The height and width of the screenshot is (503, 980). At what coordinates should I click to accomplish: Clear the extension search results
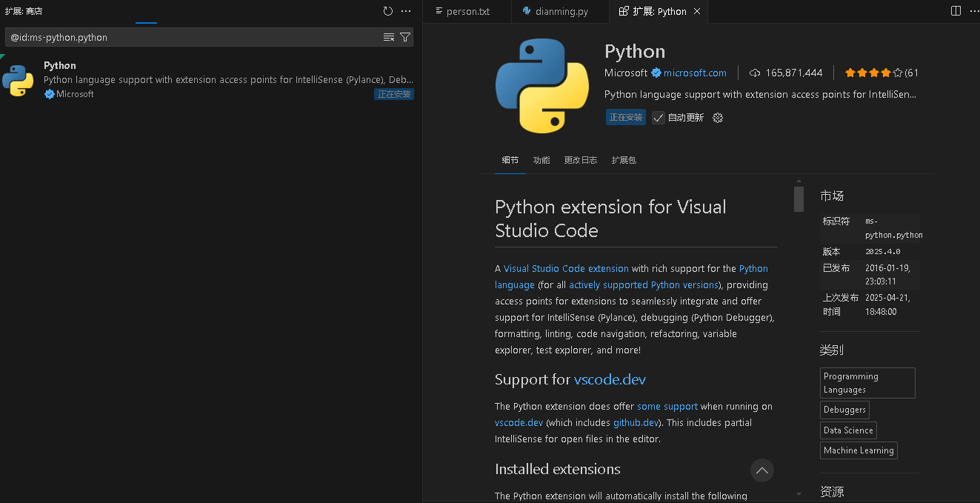389,37
